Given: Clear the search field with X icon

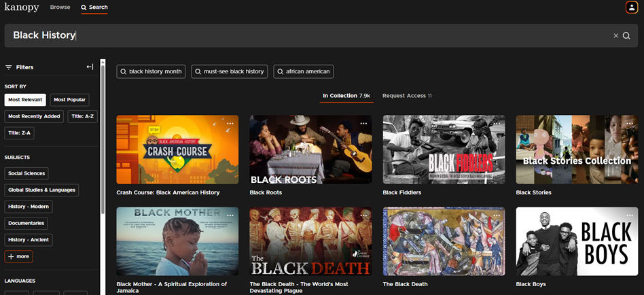Looking at the screenshot, I should click(x=616, y=35).
